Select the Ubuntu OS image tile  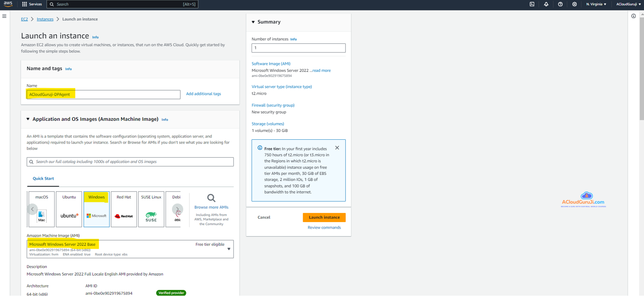point(69,209)
